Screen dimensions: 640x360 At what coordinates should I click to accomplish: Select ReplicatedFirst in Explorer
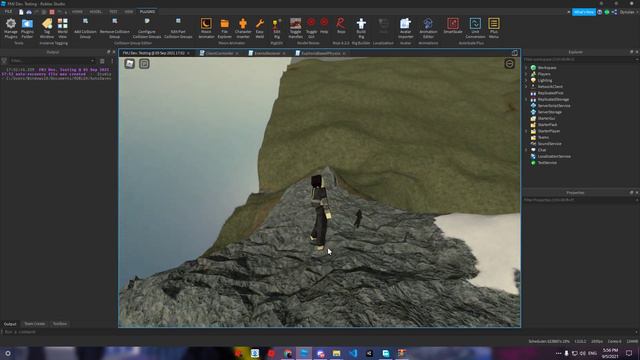coord(550,93)
